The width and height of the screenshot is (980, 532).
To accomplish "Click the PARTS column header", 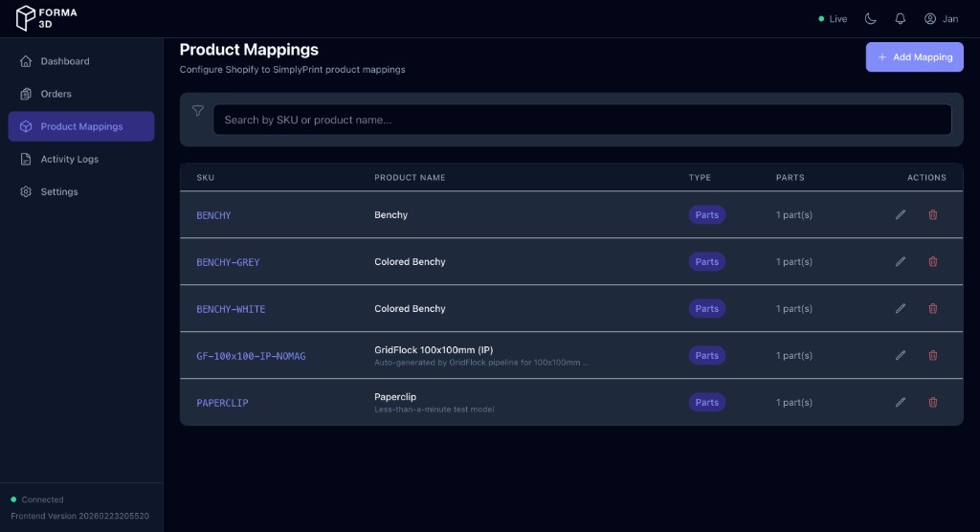I will click(790, 178).
